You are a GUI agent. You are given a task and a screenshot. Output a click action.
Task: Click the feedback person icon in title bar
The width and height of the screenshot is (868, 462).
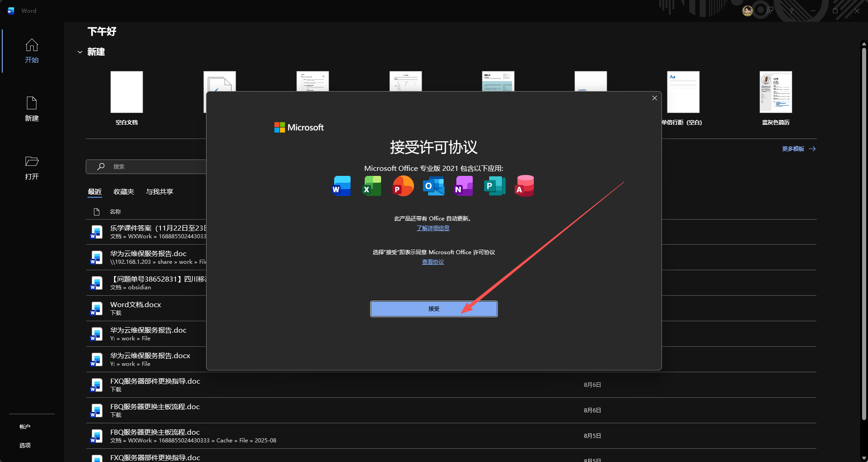[x=769, y=10]
